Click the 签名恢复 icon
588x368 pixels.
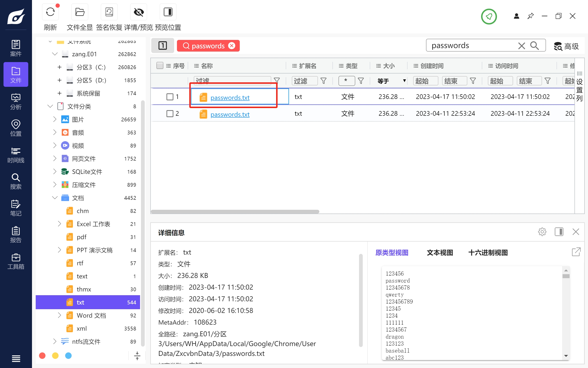pos(109,12)
